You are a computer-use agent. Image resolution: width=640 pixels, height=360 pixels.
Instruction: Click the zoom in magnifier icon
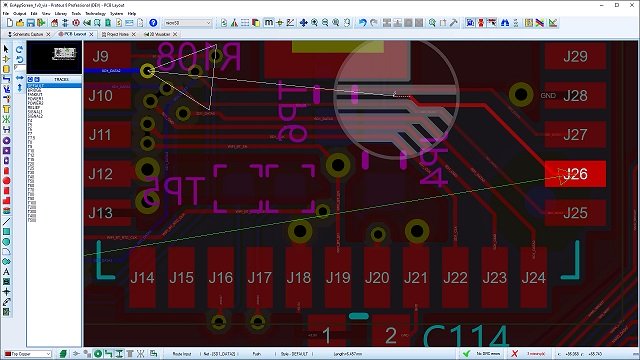coord(314,23)
